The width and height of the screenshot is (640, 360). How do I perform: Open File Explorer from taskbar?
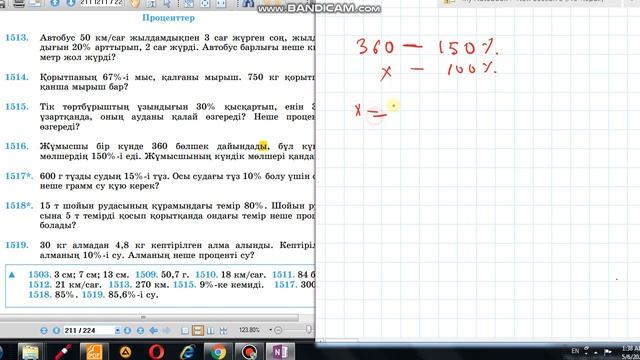pyautogui.click(x=30, y=351)
